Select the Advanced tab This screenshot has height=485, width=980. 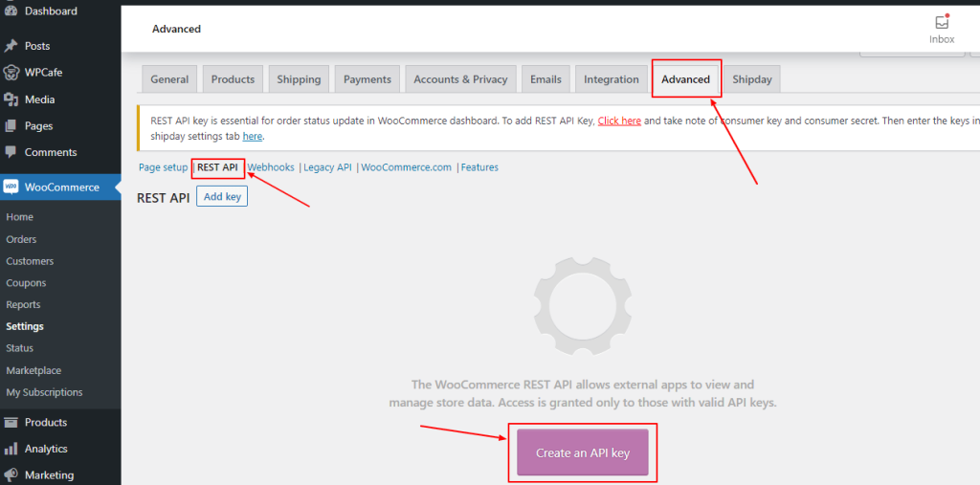[x=685, y=79]
